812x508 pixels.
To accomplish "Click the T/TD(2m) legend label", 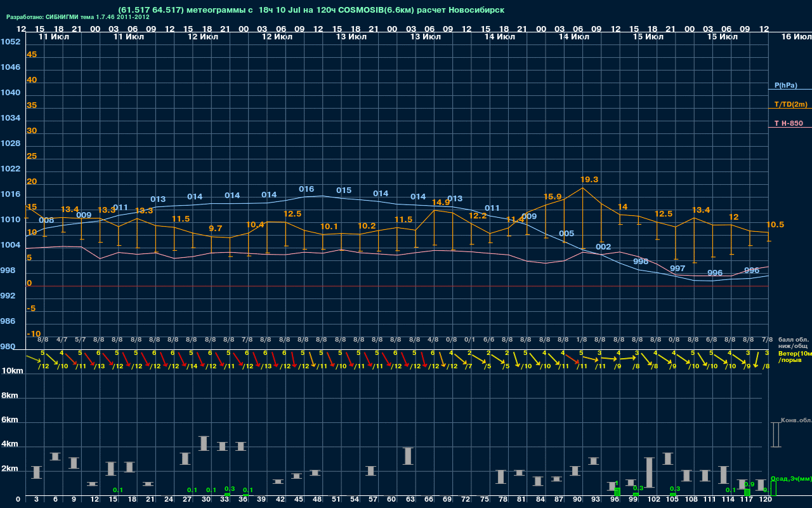I will [790, 104].
